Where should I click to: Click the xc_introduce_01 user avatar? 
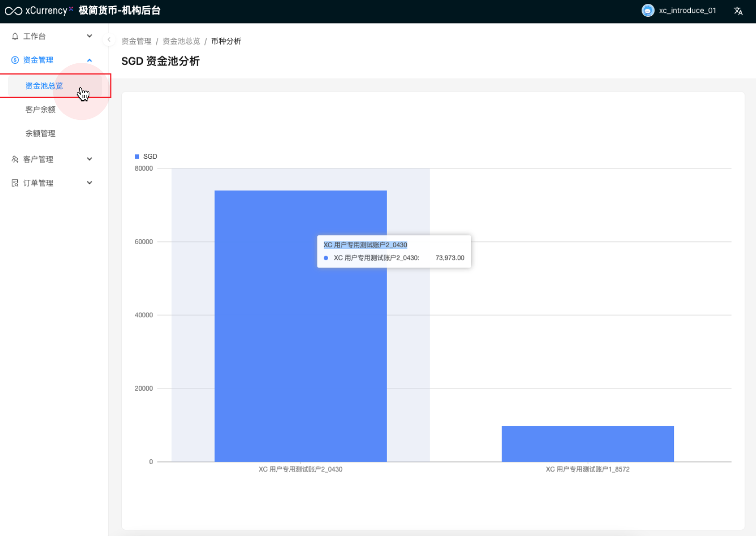point(648,11)
